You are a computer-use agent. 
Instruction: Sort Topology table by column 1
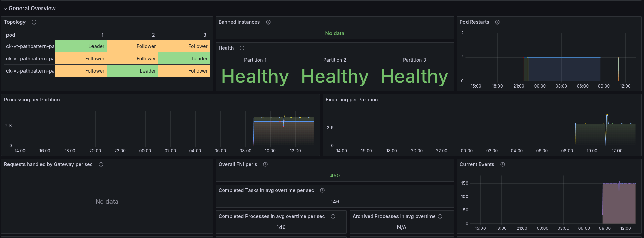click(102, 35)
